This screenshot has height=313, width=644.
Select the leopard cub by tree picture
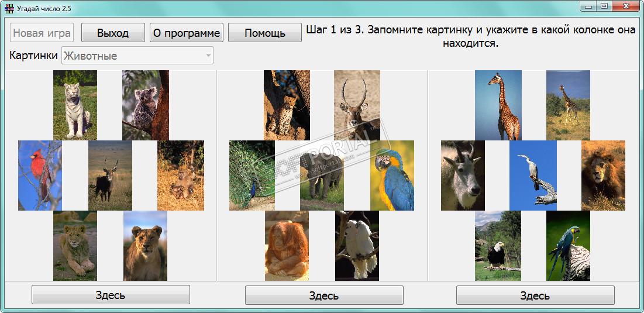(x=287, y=105)
